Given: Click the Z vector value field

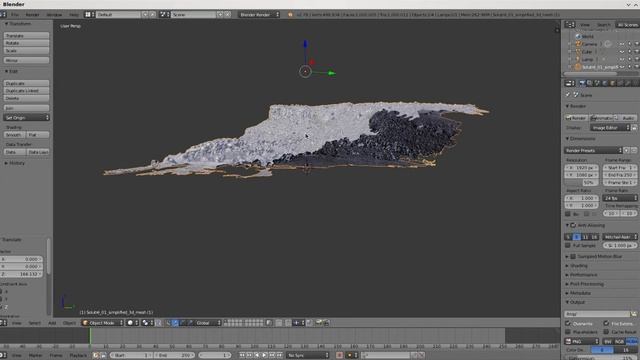Looking at the screenshot, I should 21,274.
